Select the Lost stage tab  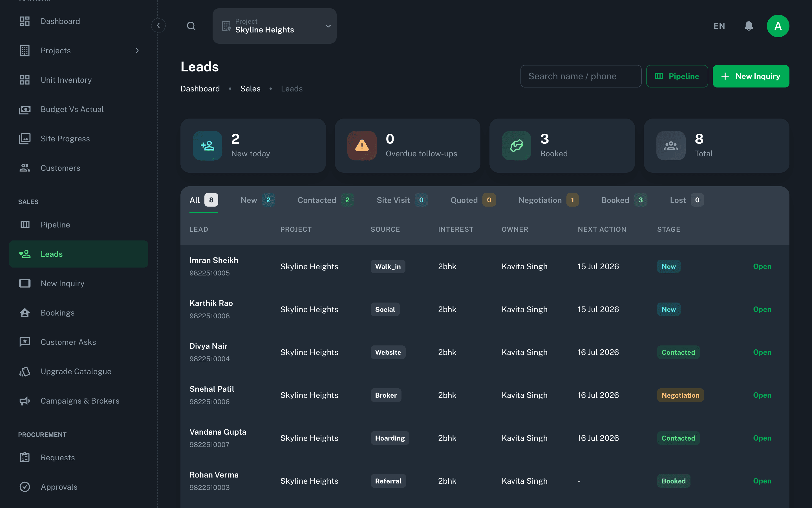click(687, 200)
